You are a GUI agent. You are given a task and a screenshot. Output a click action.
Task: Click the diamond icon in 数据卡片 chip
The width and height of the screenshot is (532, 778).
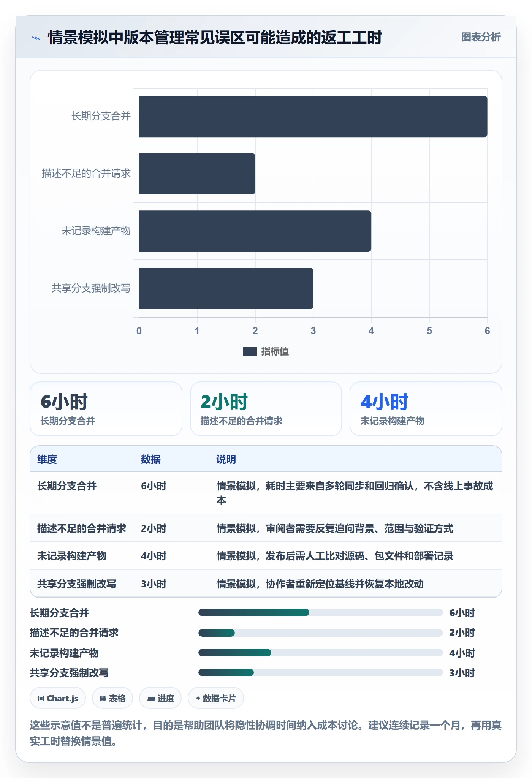pos(198,698)
